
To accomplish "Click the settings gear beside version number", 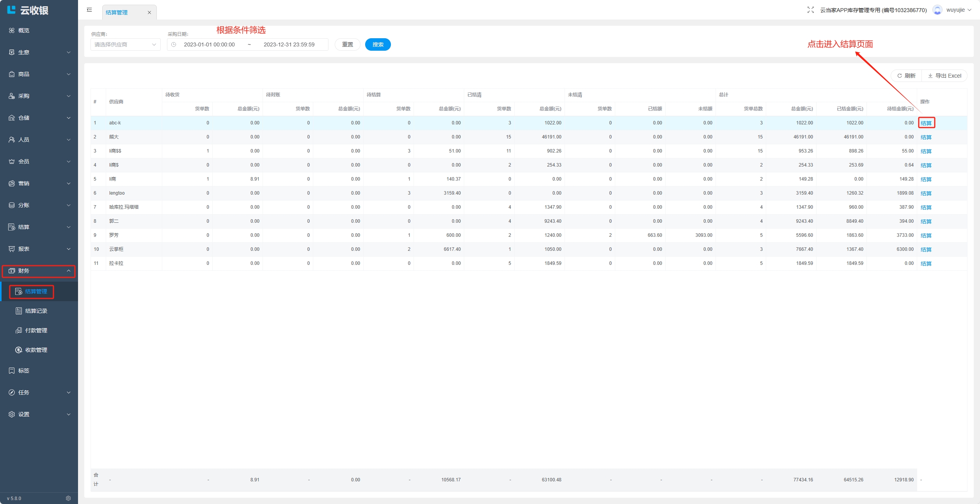I will pyautogui.click(x=68, y=498).
